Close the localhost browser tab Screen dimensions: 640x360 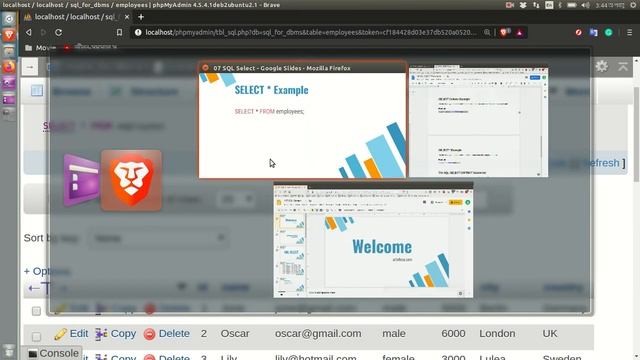127,17
